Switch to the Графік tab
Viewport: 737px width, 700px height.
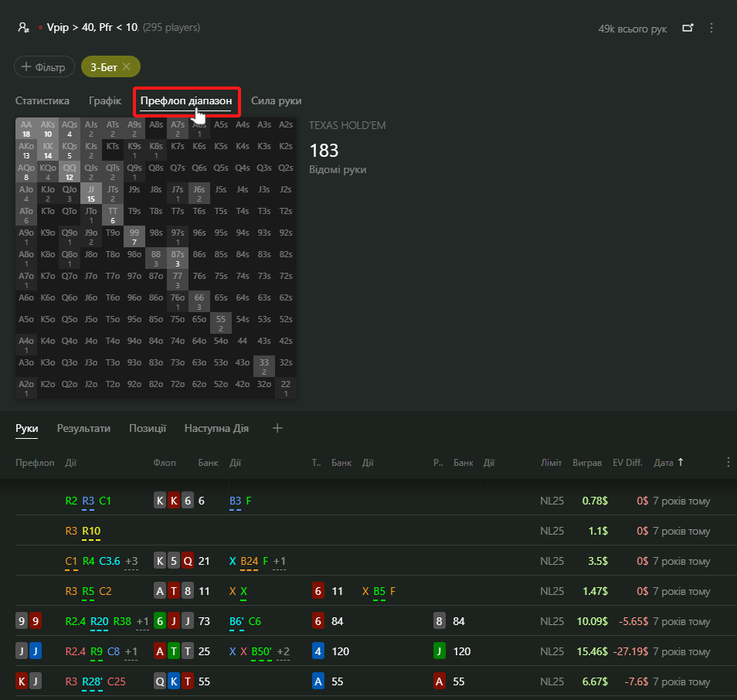(105, 100)
